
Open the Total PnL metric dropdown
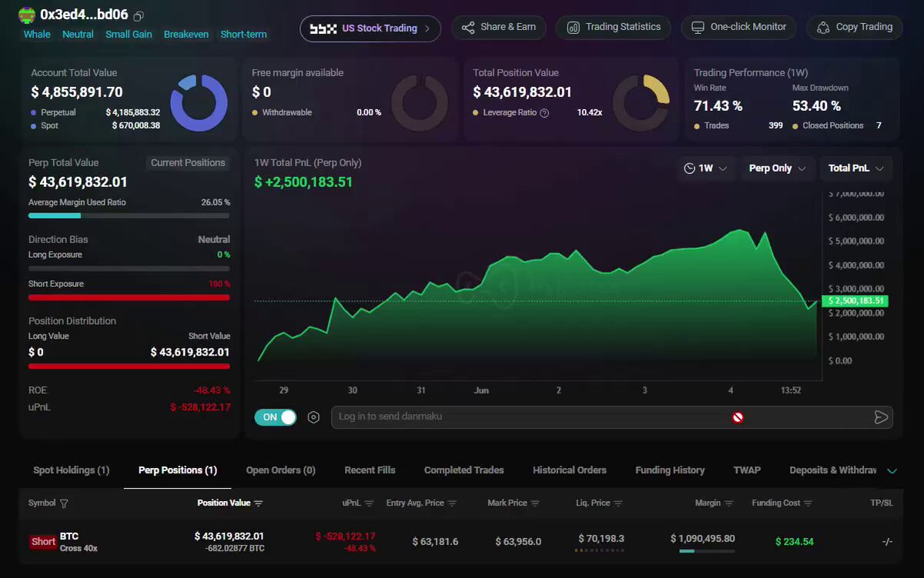tap(856, 168)
